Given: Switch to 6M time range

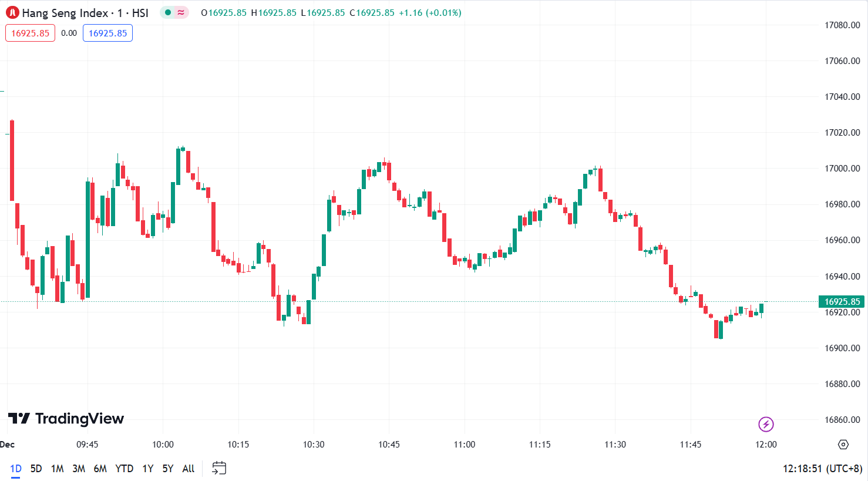Looking at the screenshot, I should pos(100,469).
